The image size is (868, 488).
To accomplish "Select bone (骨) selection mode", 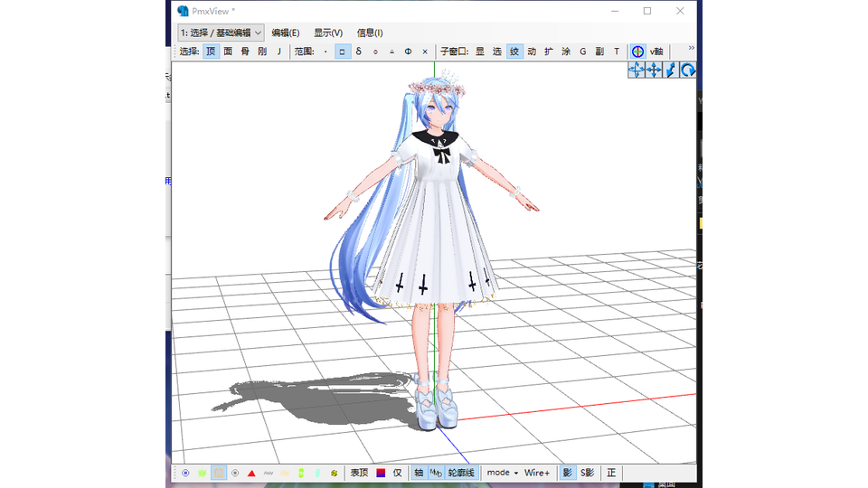I will [245, 52].
